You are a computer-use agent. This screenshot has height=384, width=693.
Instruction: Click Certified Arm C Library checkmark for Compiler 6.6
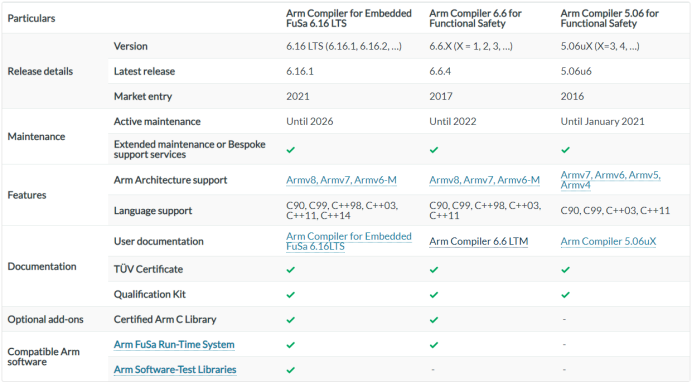[434, 320]
